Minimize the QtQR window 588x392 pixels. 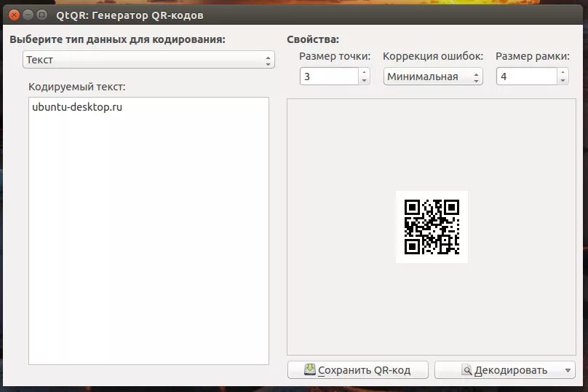(28, 15)
